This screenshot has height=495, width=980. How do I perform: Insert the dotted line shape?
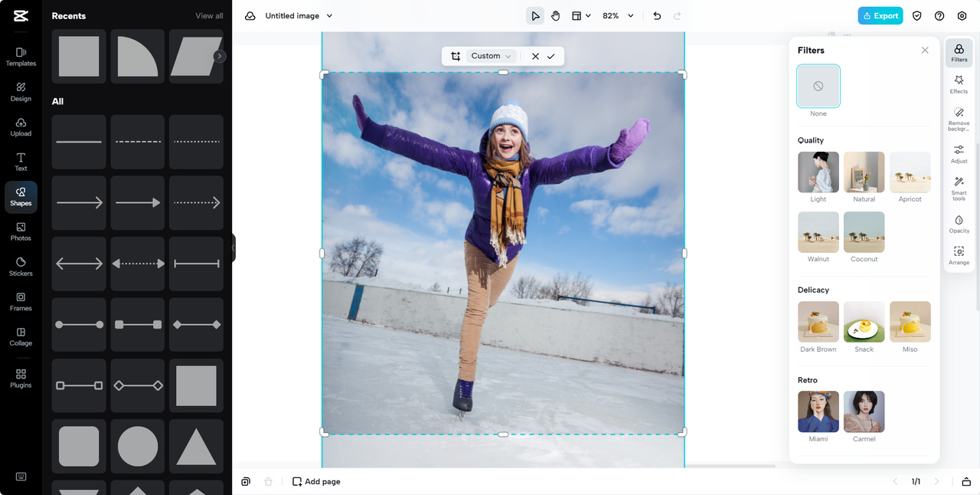197,142
